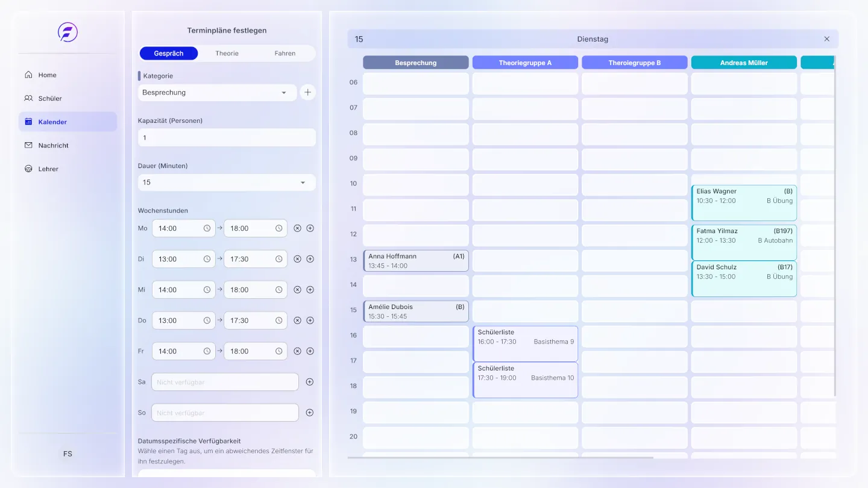
Task: Remove the Tuesday time window
Action: coord(297,259)
